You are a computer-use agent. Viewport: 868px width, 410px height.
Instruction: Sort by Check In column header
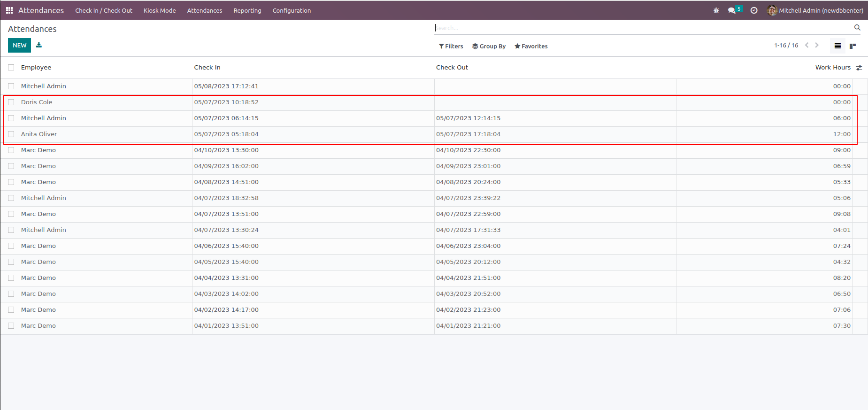coord(207,68)
